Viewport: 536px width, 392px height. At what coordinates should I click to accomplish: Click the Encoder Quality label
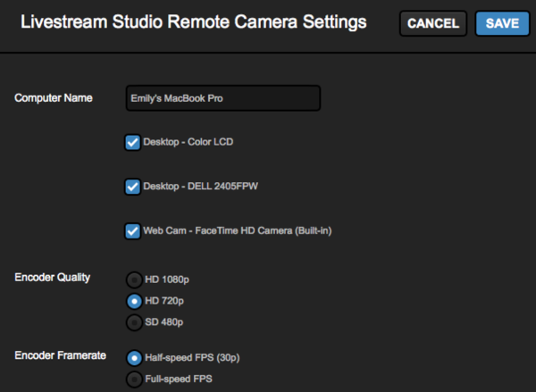(53, 278)
